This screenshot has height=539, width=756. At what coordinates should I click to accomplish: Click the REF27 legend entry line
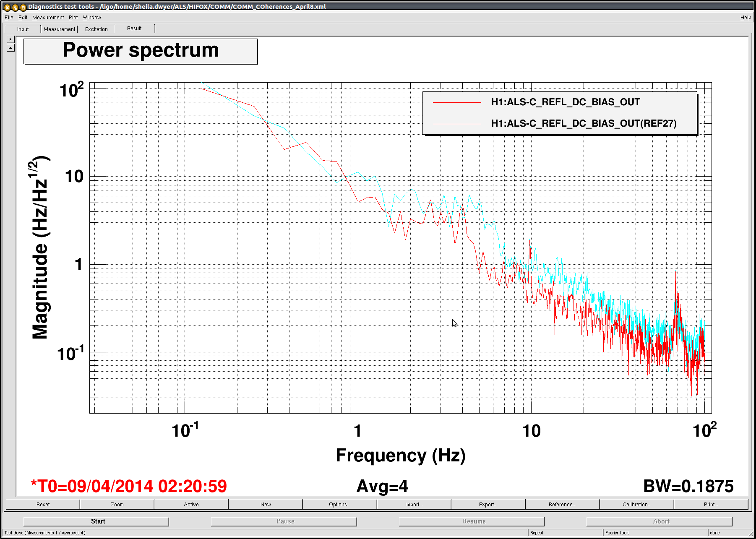coord(457,124)
